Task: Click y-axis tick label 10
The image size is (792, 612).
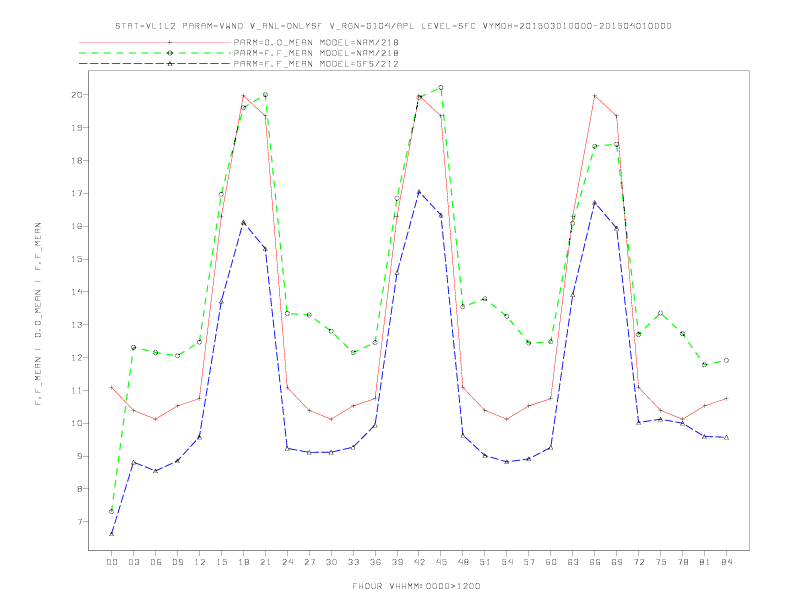Action: click(x=77, y=423)
